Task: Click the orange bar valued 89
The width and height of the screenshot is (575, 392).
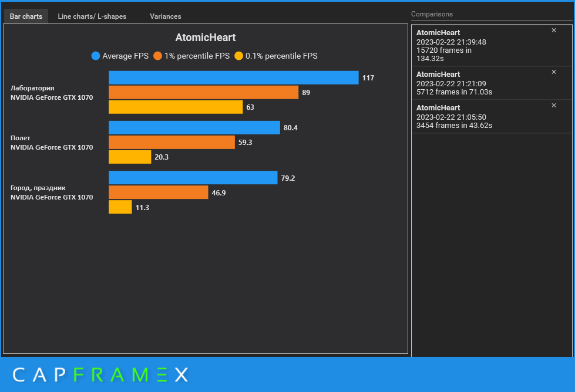Action: (x=204, y=92)
